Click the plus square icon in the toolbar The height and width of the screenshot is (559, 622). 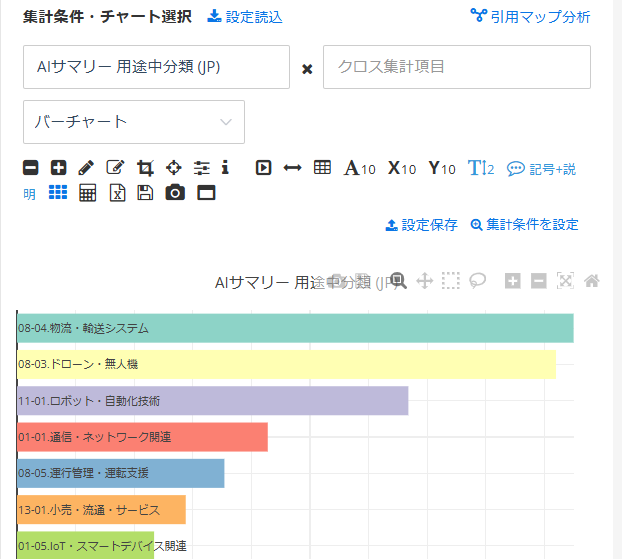tap(58, 168)
